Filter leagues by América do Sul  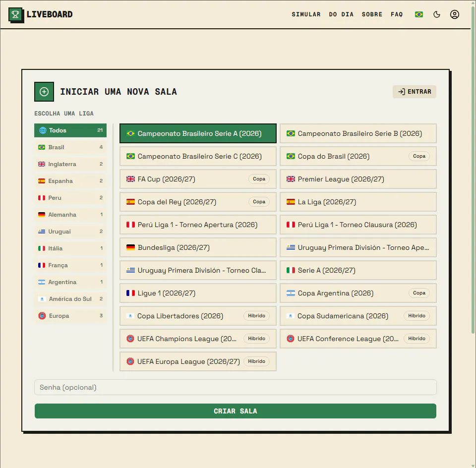pos(70,299)
